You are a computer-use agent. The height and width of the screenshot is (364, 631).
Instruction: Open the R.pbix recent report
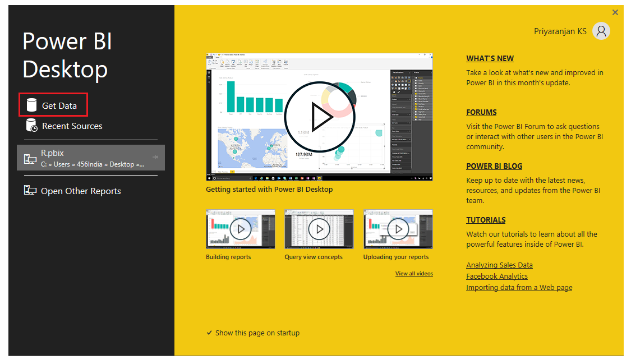[x=91, y=158]
